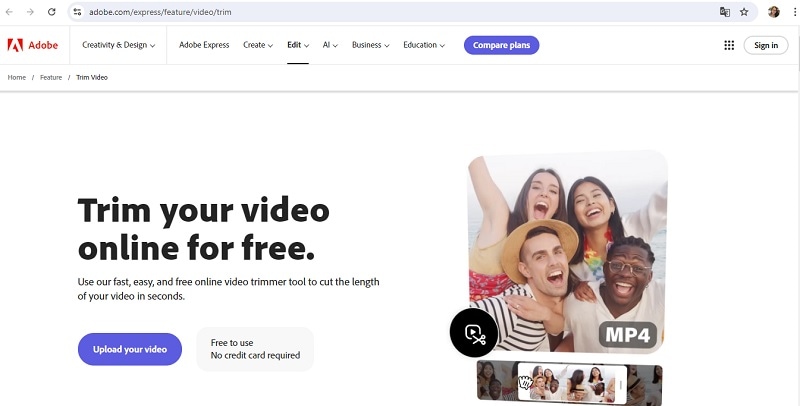Open the Chrome three-dot menu
The height and width of the screenshot is (406, 800).
pos(795,12)
